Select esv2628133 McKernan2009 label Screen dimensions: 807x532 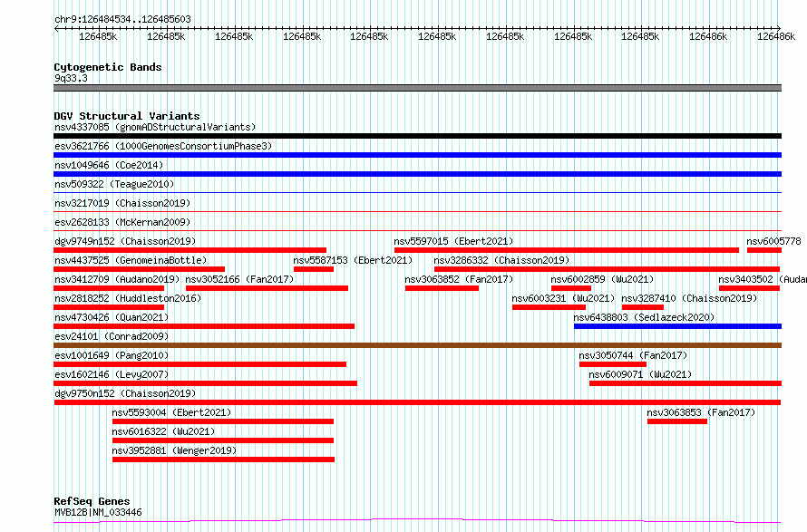point(122,222)
